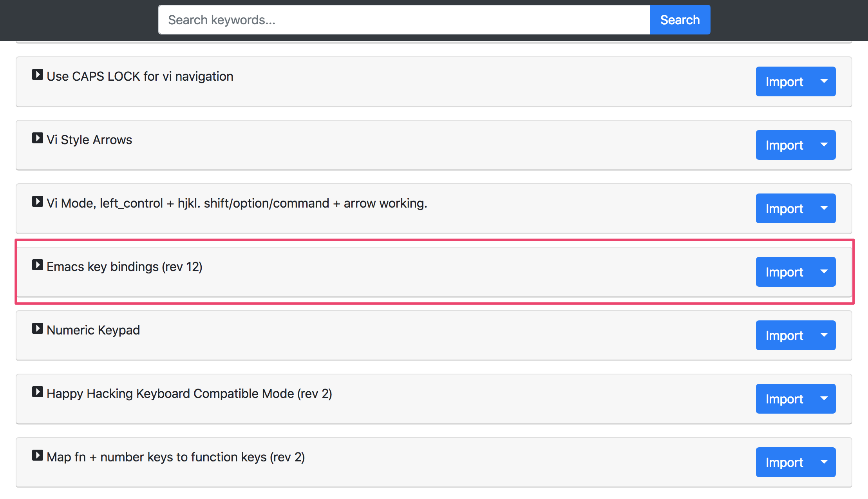
Task: Open Import dropdown arrow for Happy Hacking Keyboard
Action: 824,399
